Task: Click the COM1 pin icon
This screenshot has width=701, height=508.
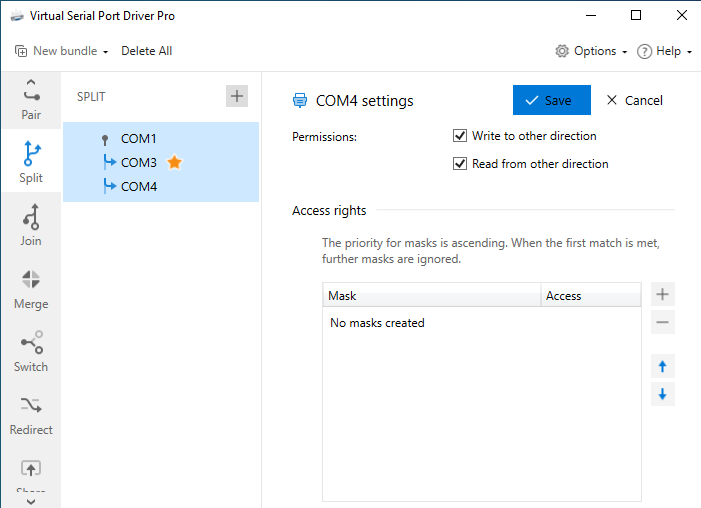Action: 105,140
